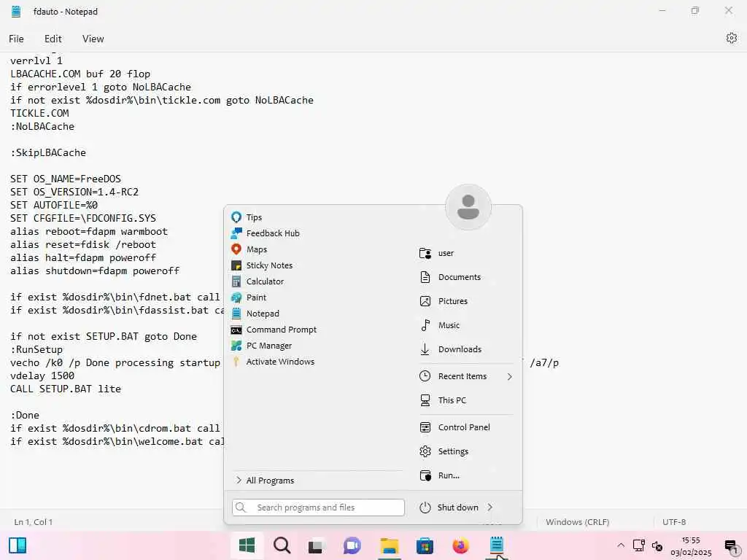Click line 'alias reboot=fdapm warmboot'

(89, 231)
